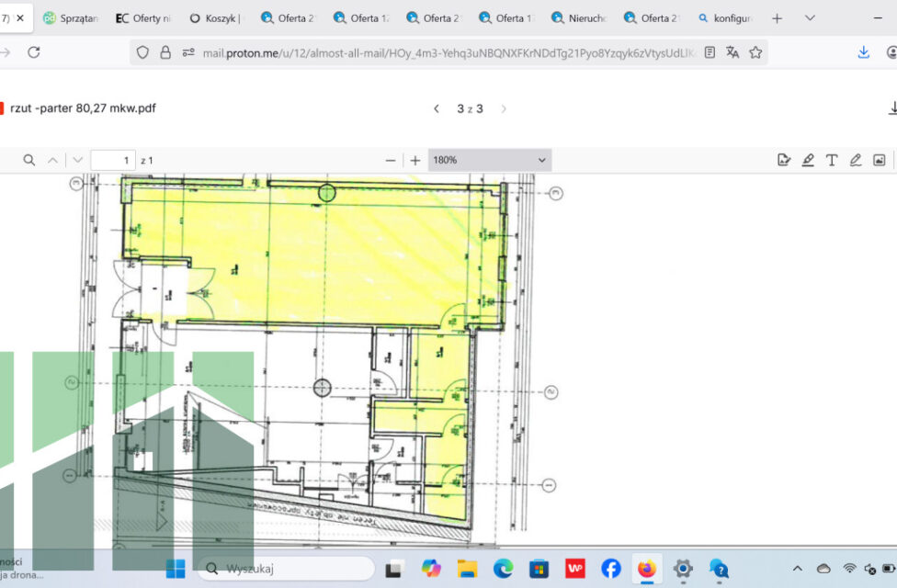Switch to the Nieruchomości browser tab

point(581,17)
